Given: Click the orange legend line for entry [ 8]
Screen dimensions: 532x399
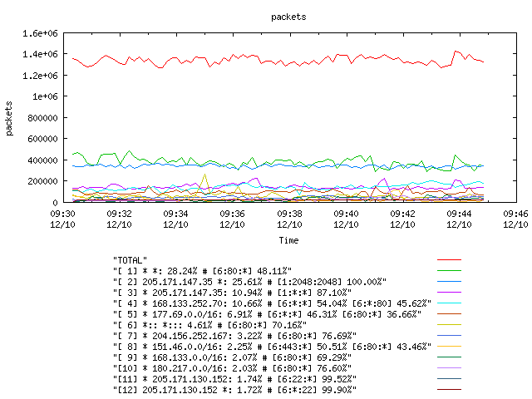Looking at the screenshot, I should (449, 347).
